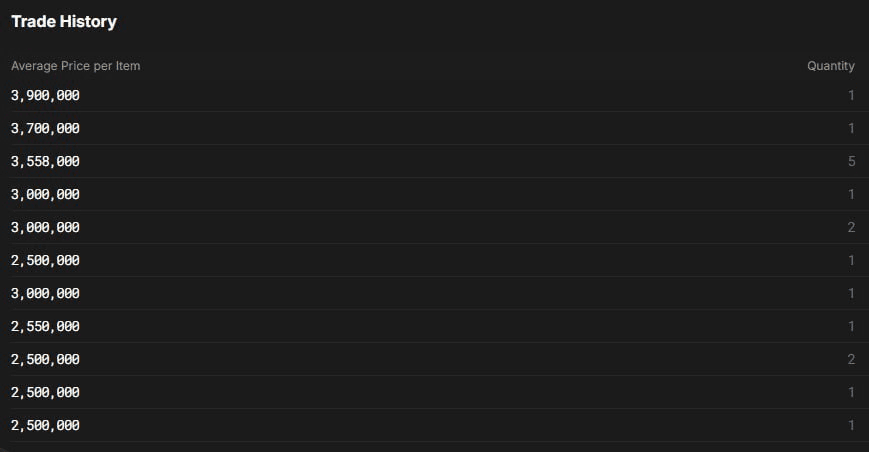Click quantity 5 in the 3,558,000 row
869x452 pixels.
tap(851, 161)
